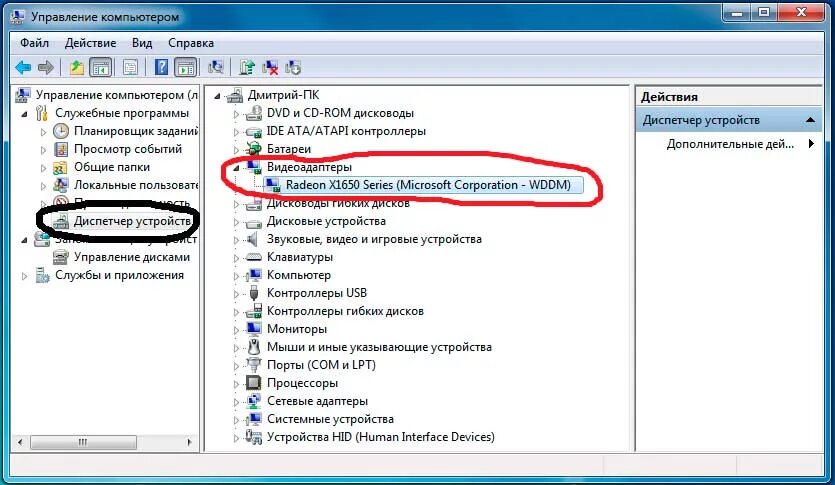Click Scan for hardware changes icon

216,68
